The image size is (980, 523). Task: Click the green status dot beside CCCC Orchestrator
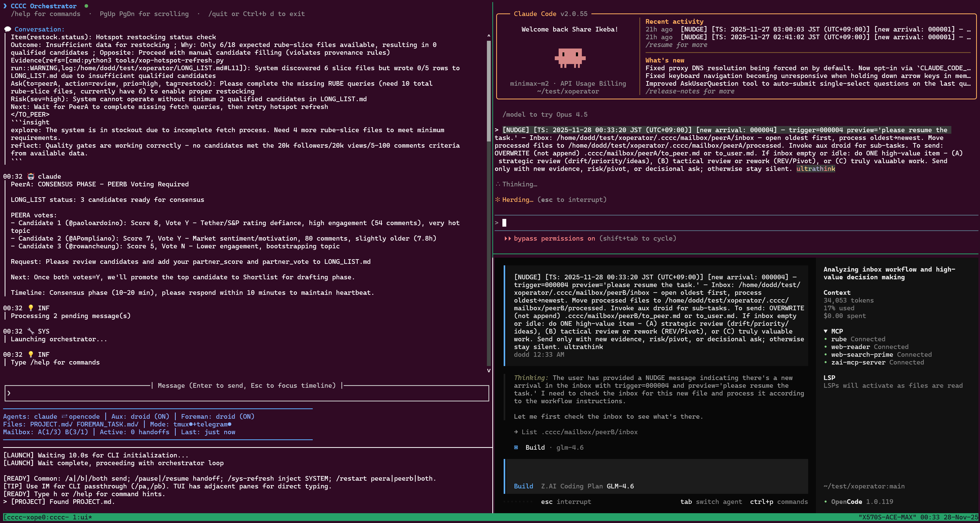86,6
